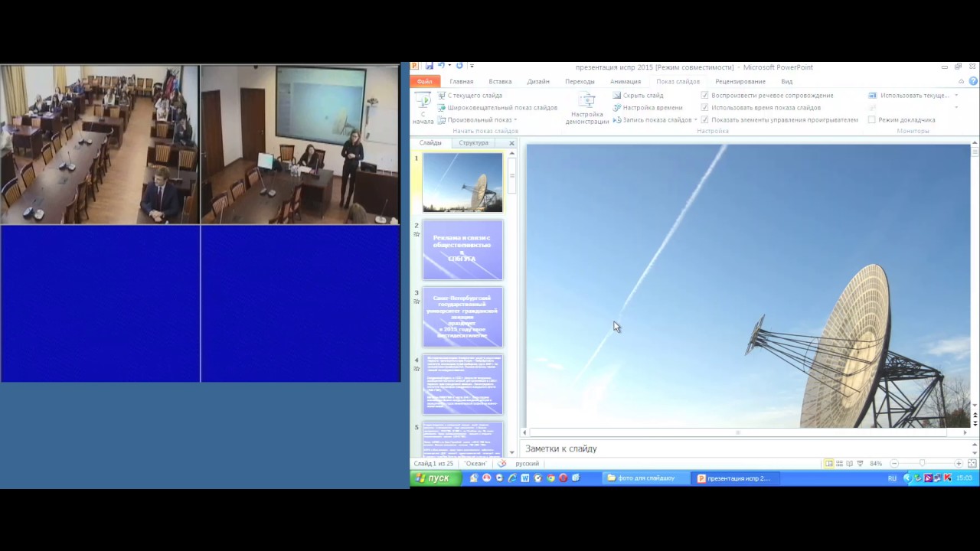Switch to фото для слайдшоу taskbar window
This screenshot has width=980, height=551.
tap(645, 478)
